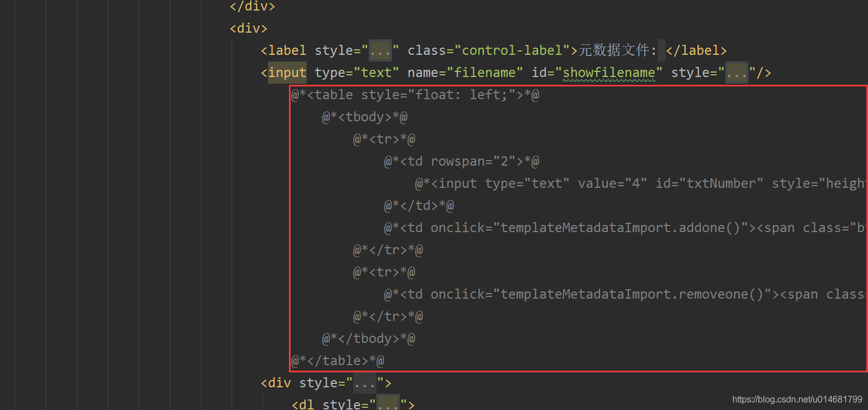
Task: Click the closing </label> tag
Action: tap(696, 50)
